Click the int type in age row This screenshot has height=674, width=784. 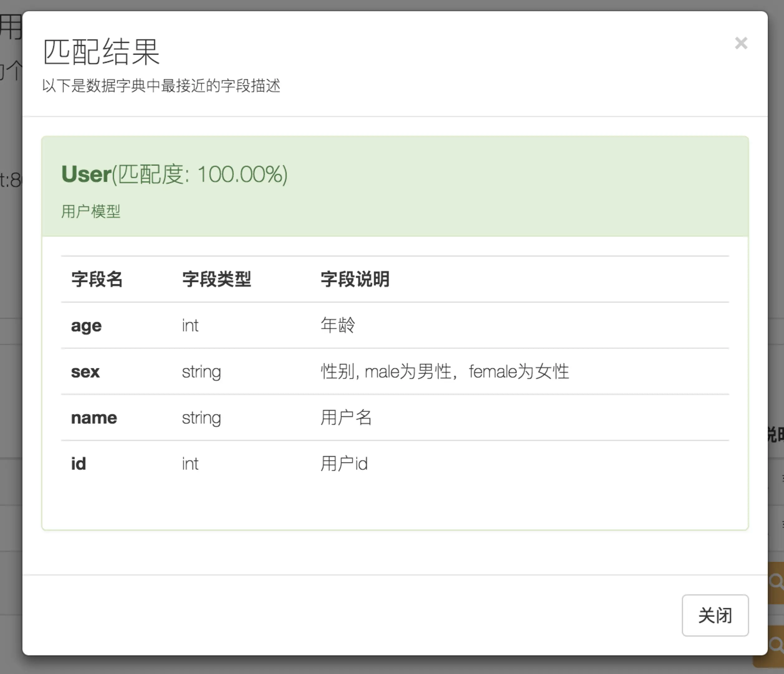(190, 326)
